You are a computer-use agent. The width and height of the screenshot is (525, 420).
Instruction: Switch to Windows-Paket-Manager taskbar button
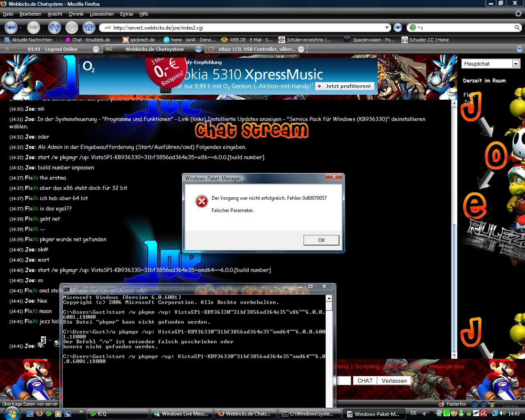374,414
